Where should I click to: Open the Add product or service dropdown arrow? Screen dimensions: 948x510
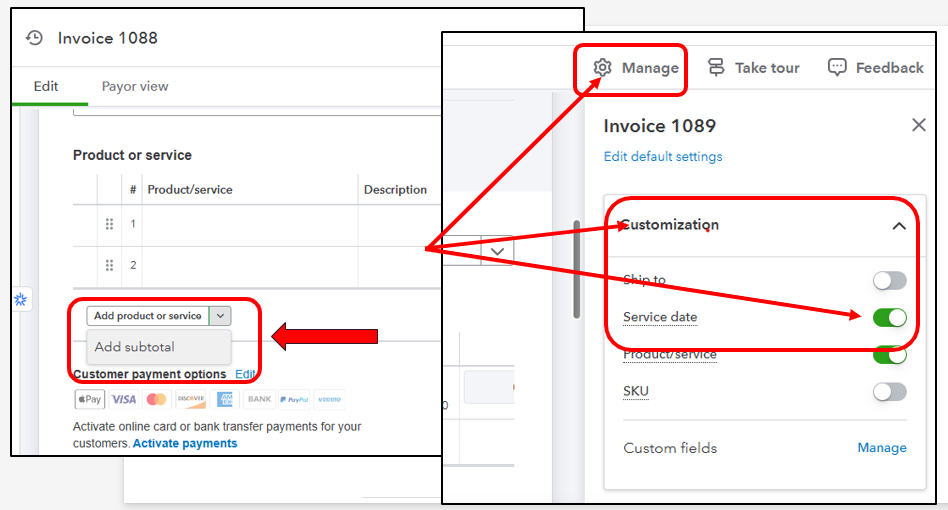pyautogui.click(x=221, y=315)
